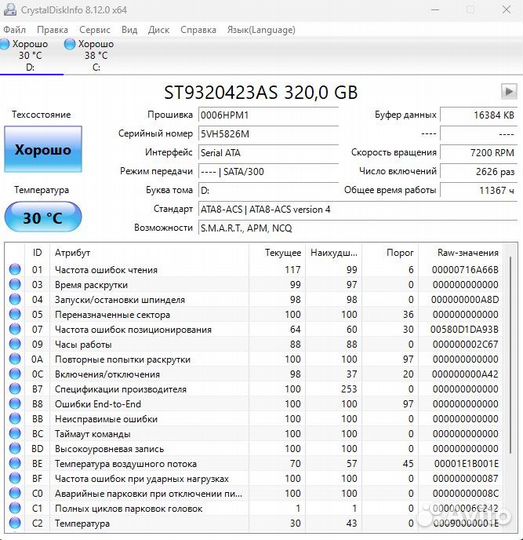
Task: Open the Диск menu
Action: (159, 30)
